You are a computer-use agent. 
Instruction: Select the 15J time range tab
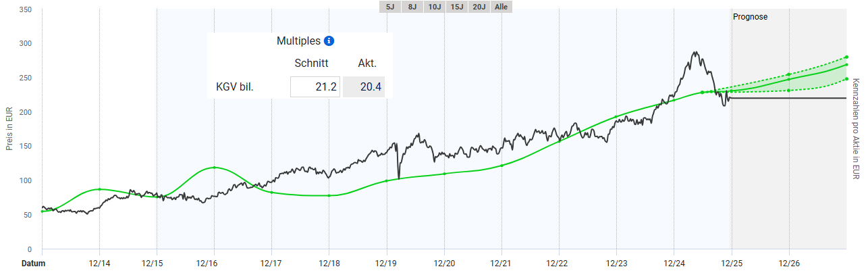point(457,7)
